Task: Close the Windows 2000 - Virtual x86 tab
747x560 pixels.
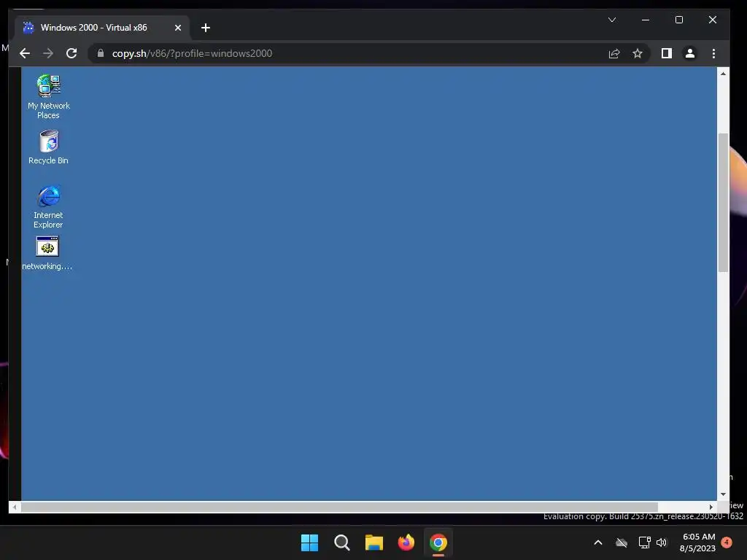Action: coord(178,28)
